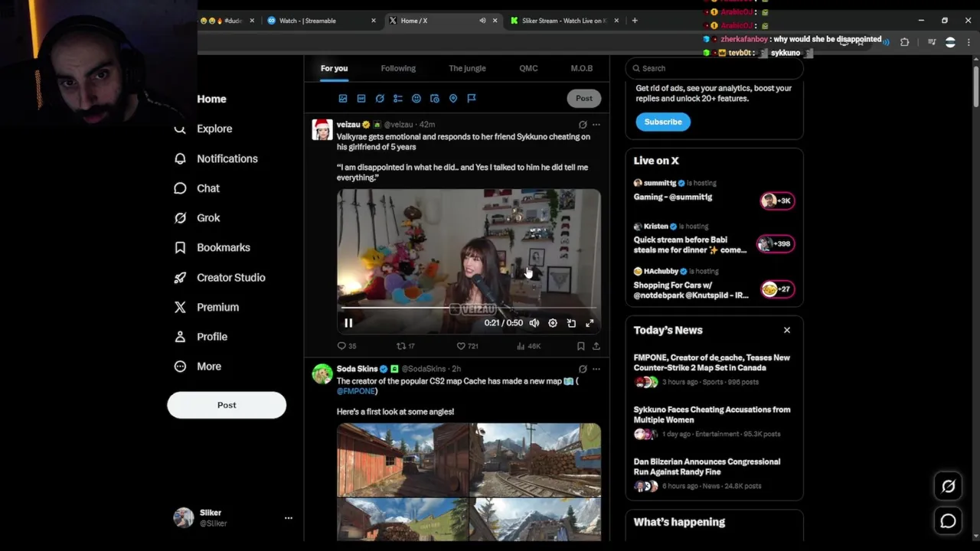Schedule the post with calendar icon
The width and height of the screenshot is (980, 551).
click(435, 99)
